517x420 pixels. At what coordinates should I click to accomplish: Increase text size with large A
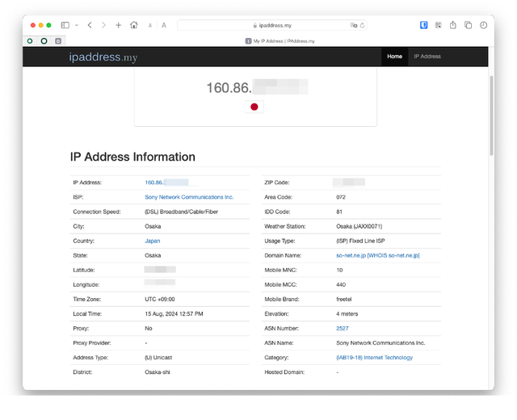click(164, 25)
